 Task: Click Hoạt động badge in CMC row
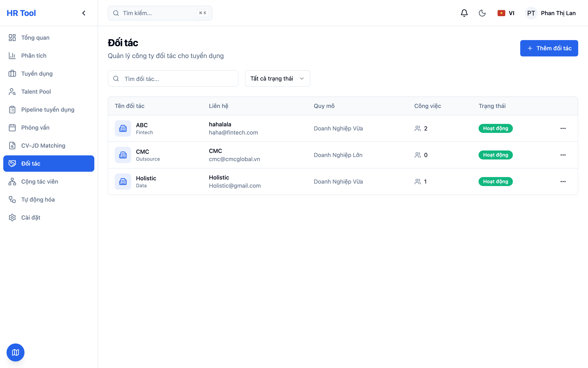tap(496, 155)
